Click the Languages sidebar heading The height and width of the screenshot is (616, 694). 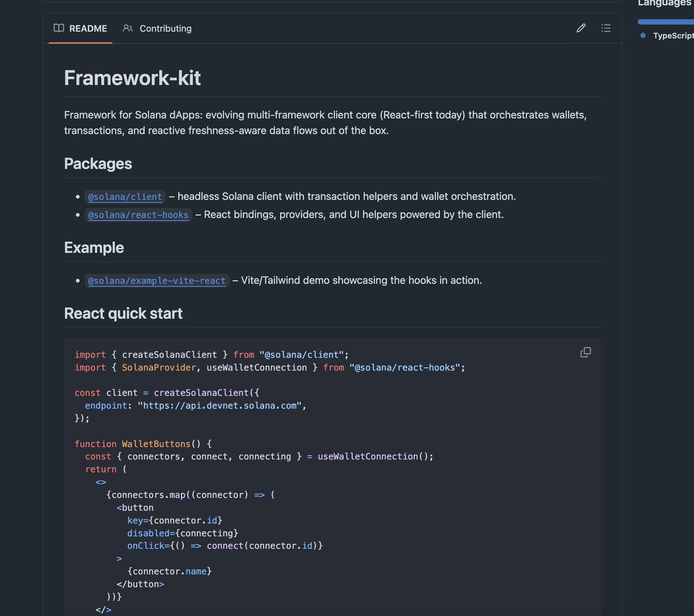coord(666,3)
